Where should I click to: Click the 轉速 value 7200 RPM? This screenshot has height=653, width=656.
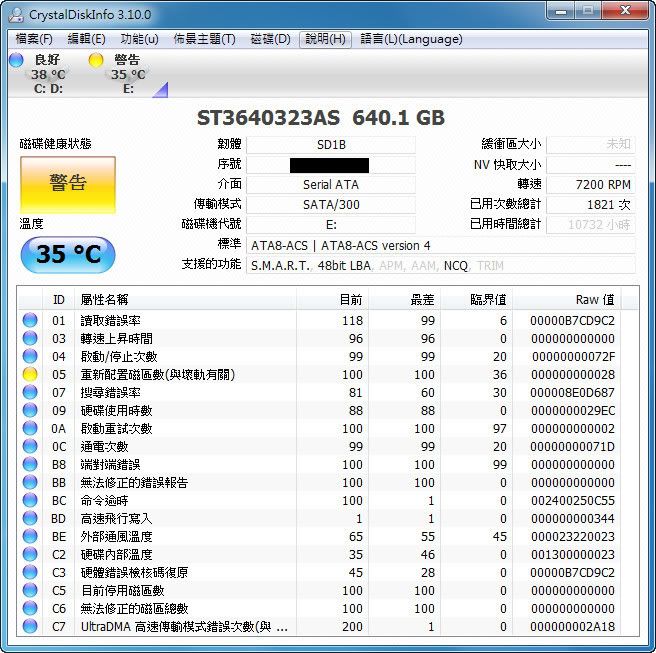tap(591, 184)
